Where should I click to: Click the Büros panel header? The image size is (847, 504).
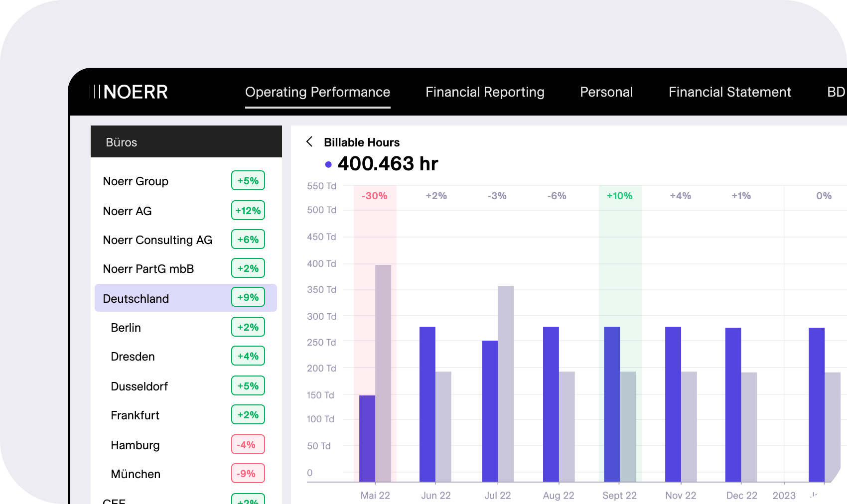[x=186, y=142]
